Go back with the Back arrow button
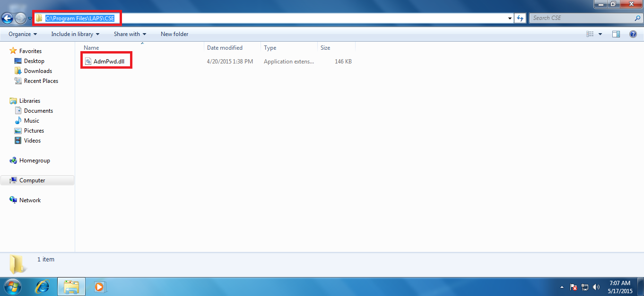 pos(7,18)
